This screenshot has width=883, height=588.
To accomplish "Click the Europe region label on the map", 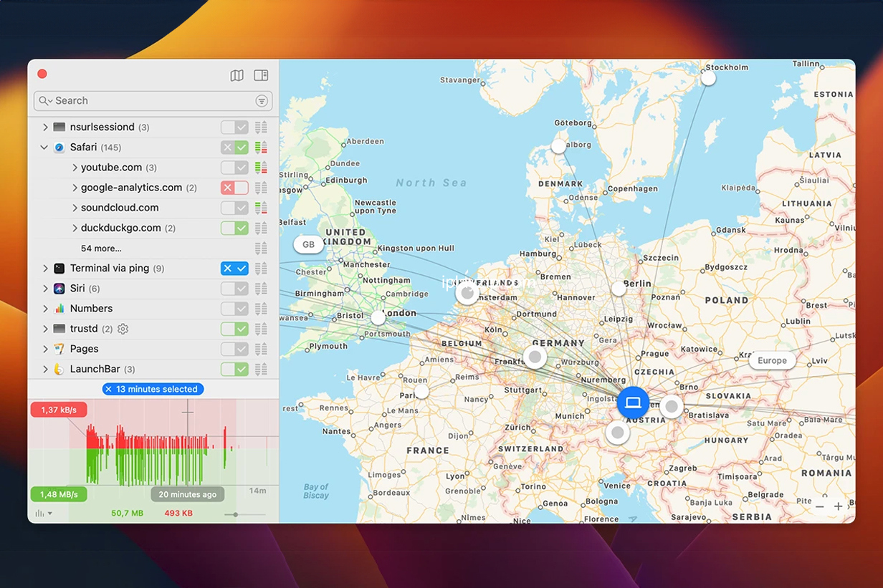I will [772, 361].
